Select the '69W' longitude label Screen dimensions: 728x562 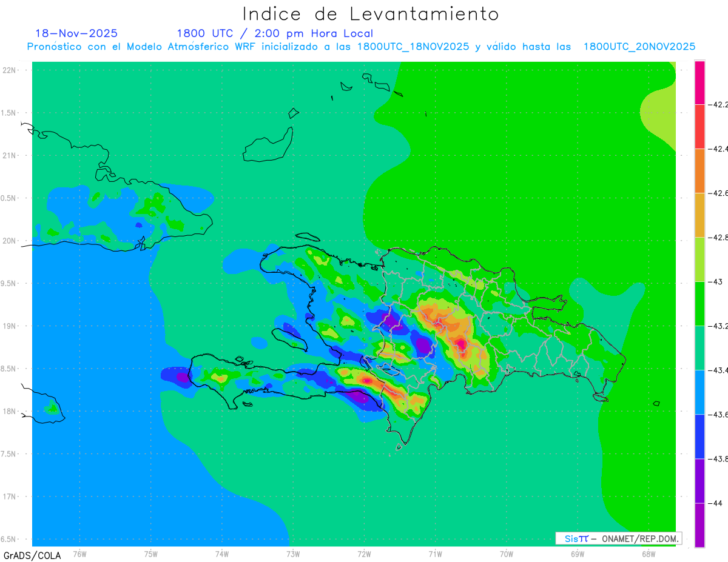coord(578,553)
